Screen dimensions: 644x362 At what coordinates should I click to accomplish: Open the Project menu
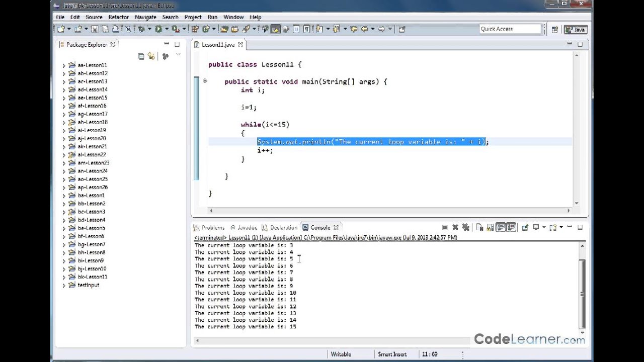pos(193,17)
